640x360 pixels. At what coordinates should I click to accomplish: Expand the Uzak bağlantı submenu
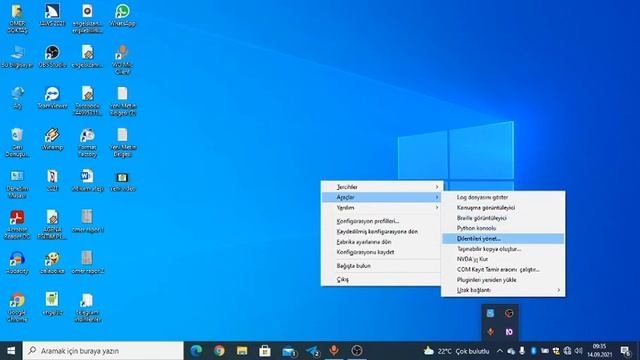click(x=503, y=290)
